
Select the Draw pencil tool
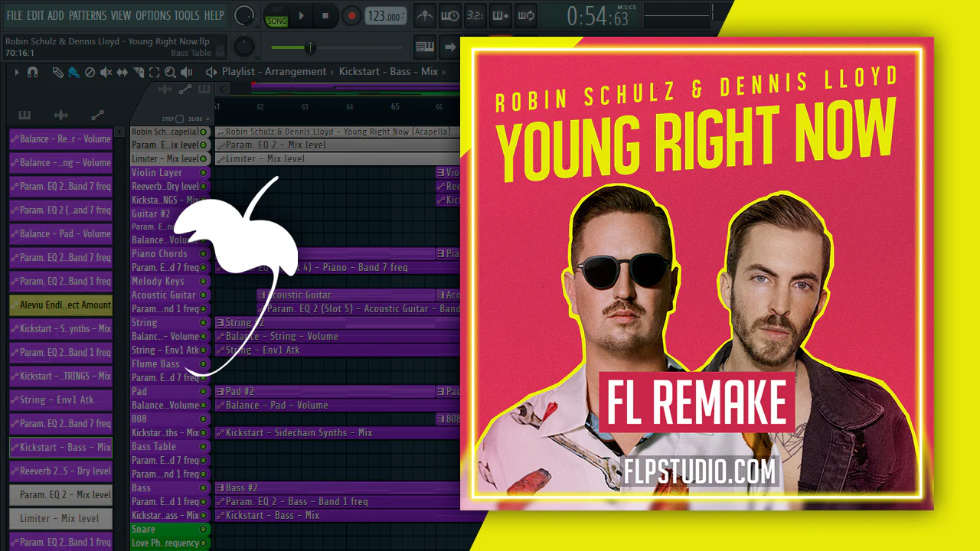[x=57, y=73]
